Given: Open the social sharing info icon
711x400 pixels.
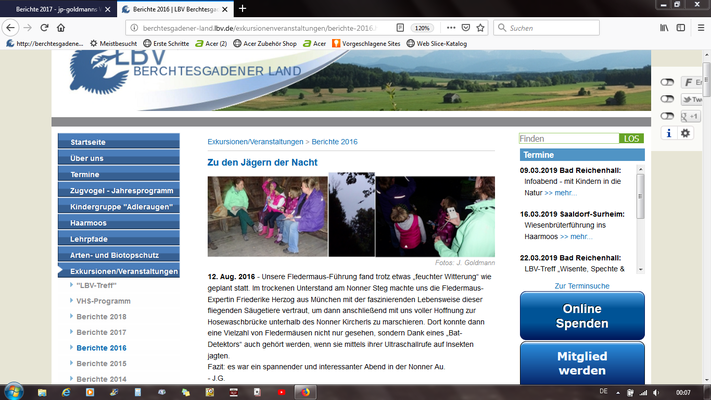Looking at the screenshot, I should pyautogui.click(x=668, y=133).
